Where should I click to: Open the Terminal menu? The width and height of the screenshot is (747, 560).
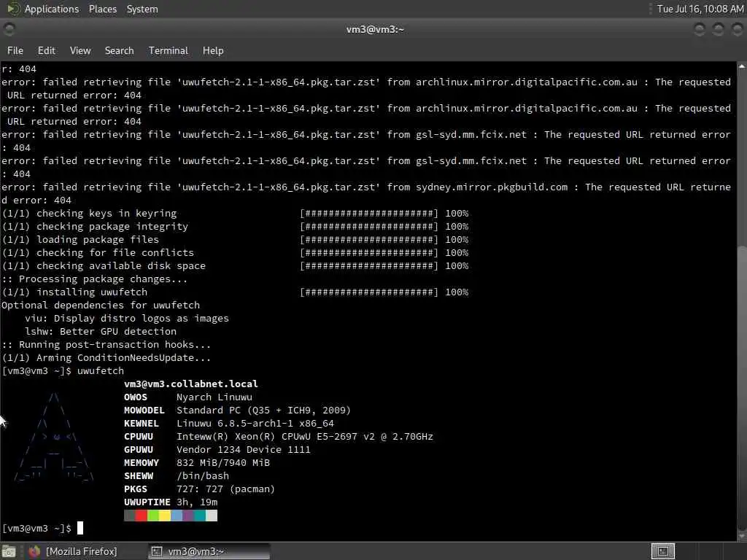(x=169, y=50)
